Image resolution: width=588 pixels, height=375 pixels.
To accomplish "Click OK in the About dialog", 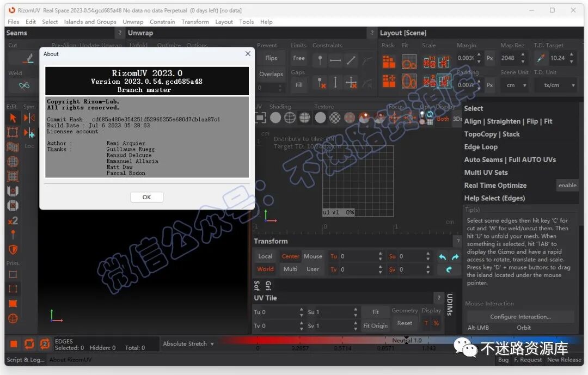I will (x=146, y=197).
